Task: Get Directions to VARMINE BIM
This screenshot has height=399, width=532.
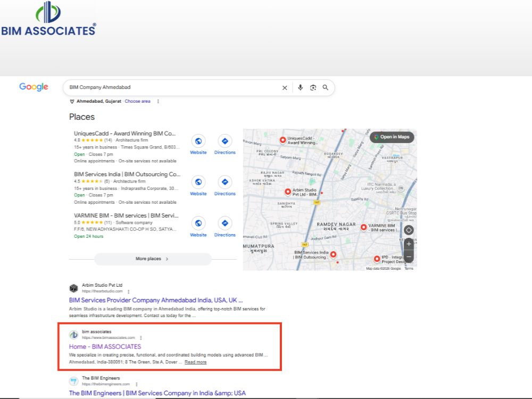Action: click(x=225, y=223)
